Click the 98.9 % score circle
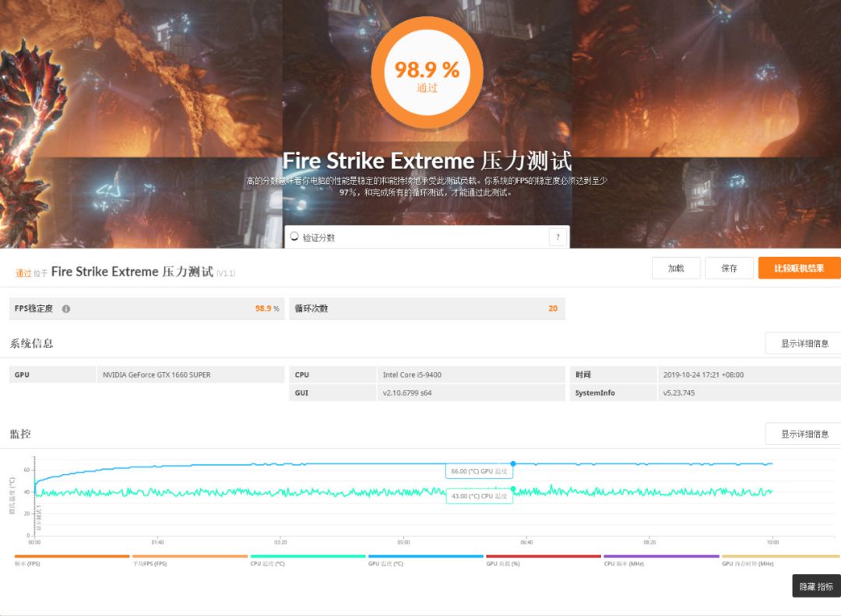 (427, 73)
